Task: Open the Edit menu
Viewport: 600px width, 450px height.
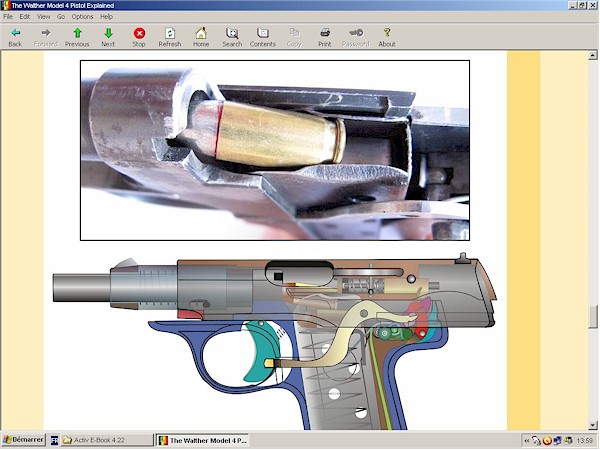Action: click(25, 16)
